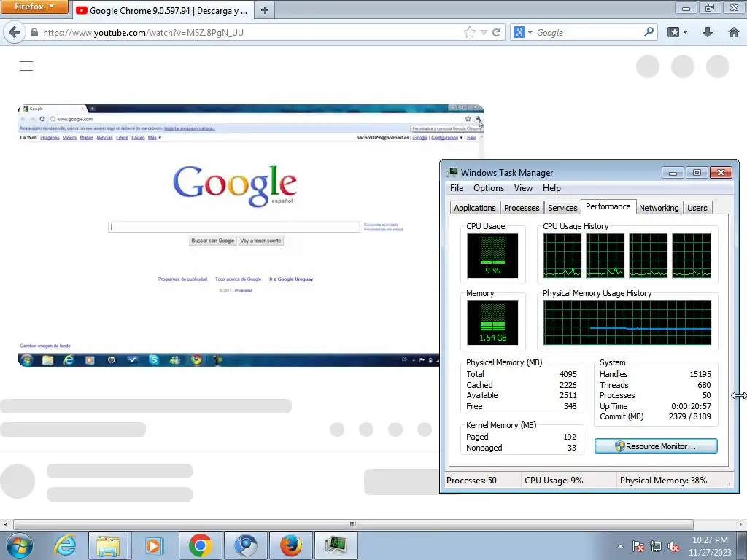Click the site security padlock icon
747x560 pixels.
click(x=34, y=32)
